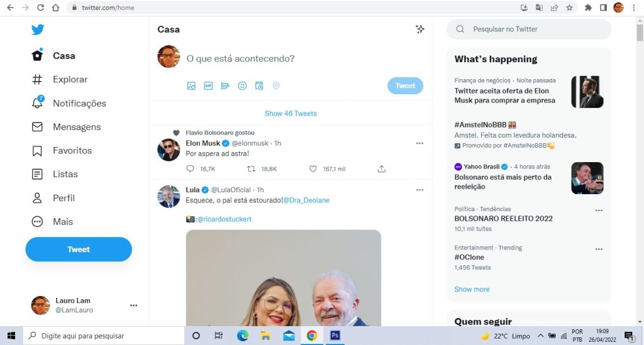
Task: Open options for #OClone trend
Action: tap(599, 249)
